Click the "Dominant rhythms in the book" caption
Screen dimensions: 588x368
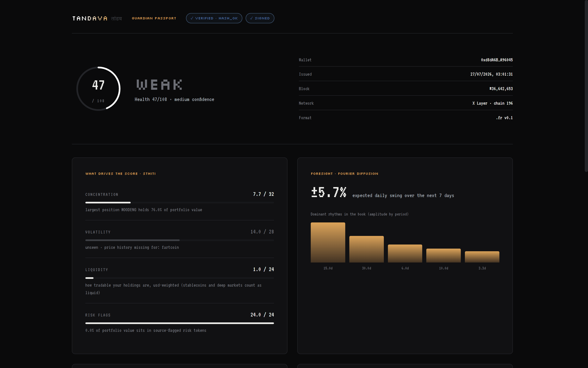[x=359, y=214]
